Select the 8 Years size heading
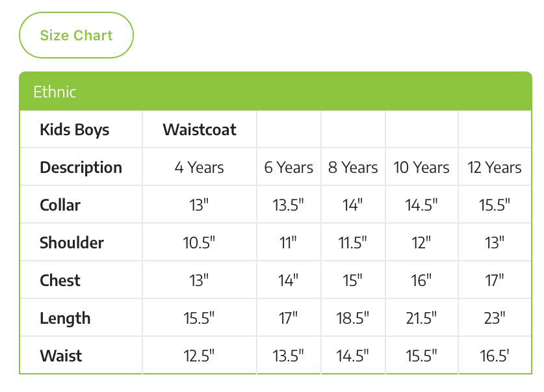The height and width of the screenshot is (392, 544). [x=353, y=167]
